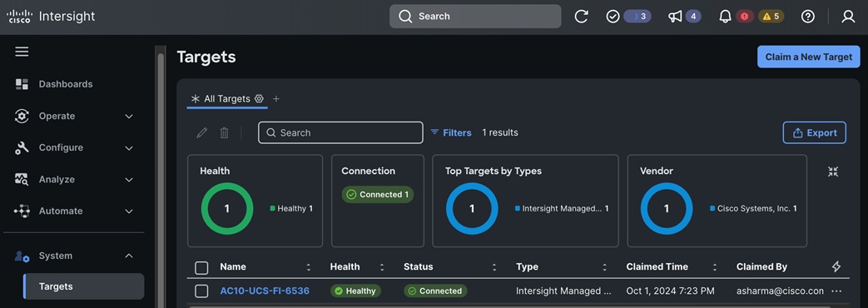Select Targets under System
The image size is (868, 308).
click(x=83, y=286)
